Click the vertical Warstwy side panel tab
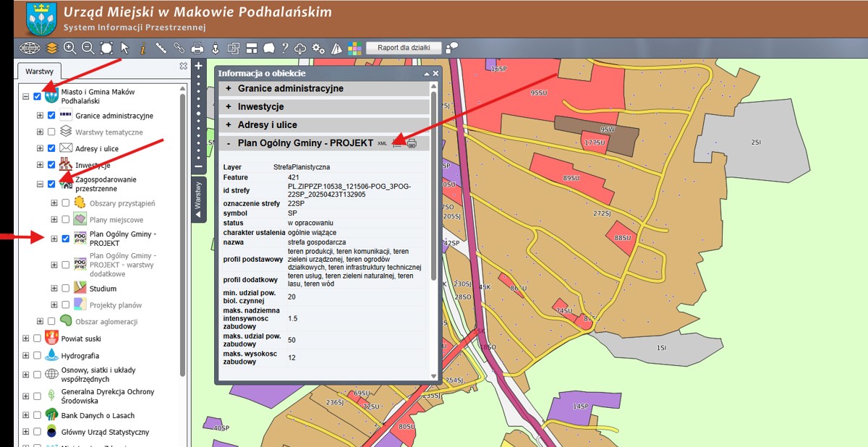Image resolution: width=868 pixels, height=447 pixels. click(x=198, y=198)
